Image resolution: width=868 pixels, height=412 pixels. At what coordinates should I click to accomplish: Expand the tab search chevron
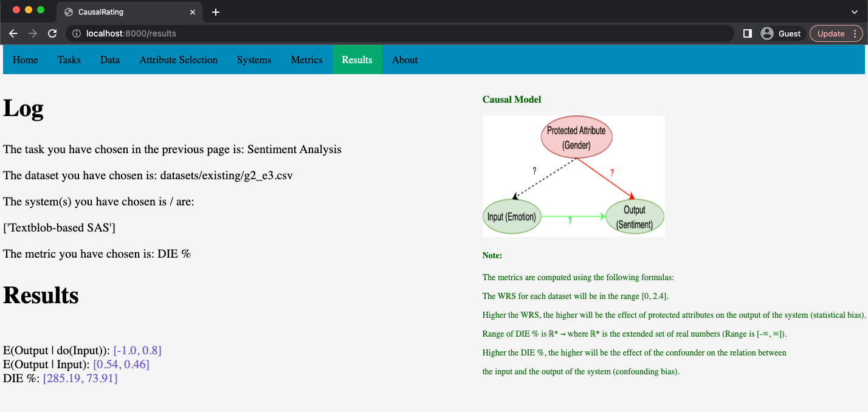click(855, 12)
